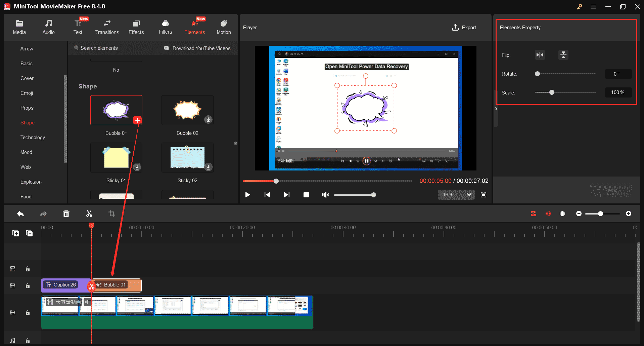Unlock the audio track
Viewport: 644px width, 346px height.
pos(28,341)
